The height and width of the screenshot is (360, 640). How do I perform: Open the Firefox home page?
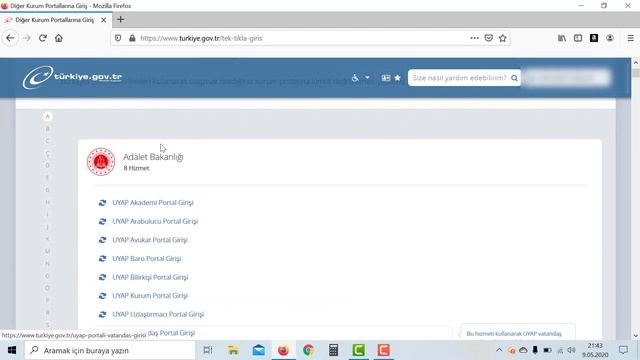coord(59,38)
